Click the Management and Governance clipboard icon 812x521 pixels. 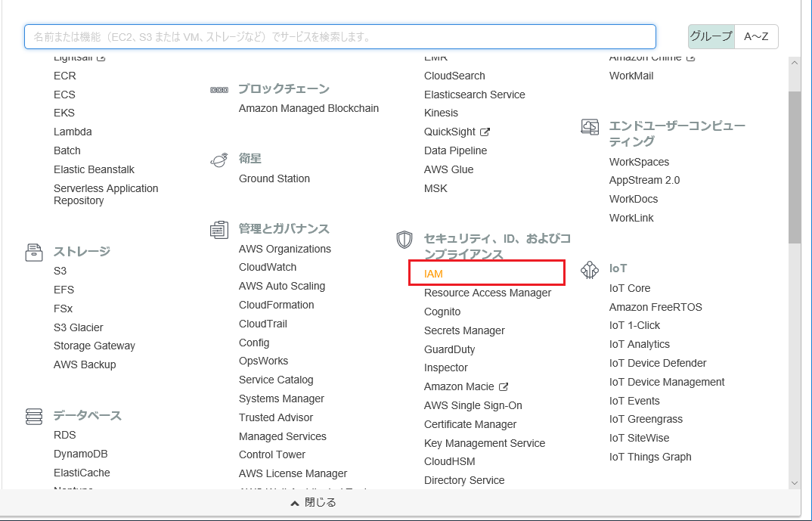[219, 230]
